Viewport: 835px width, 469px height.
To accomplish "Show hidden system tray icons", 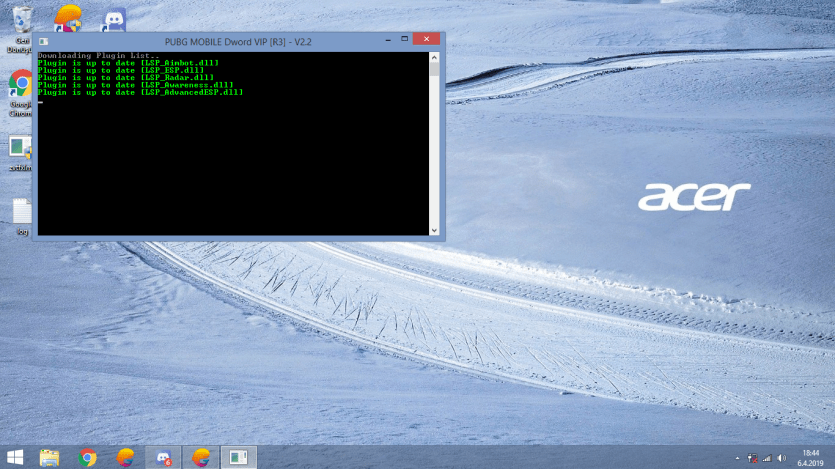I will [x=738, y=458].
